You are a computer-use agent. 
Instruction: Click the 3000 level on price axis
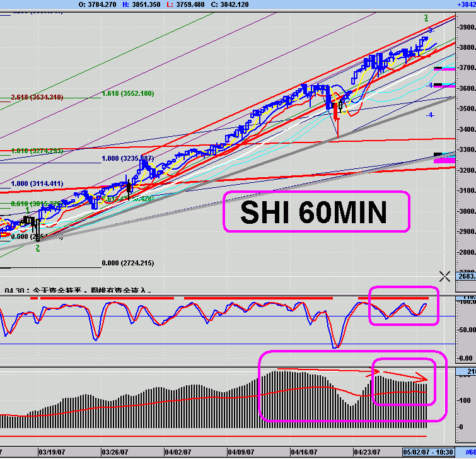coord(468,211)
